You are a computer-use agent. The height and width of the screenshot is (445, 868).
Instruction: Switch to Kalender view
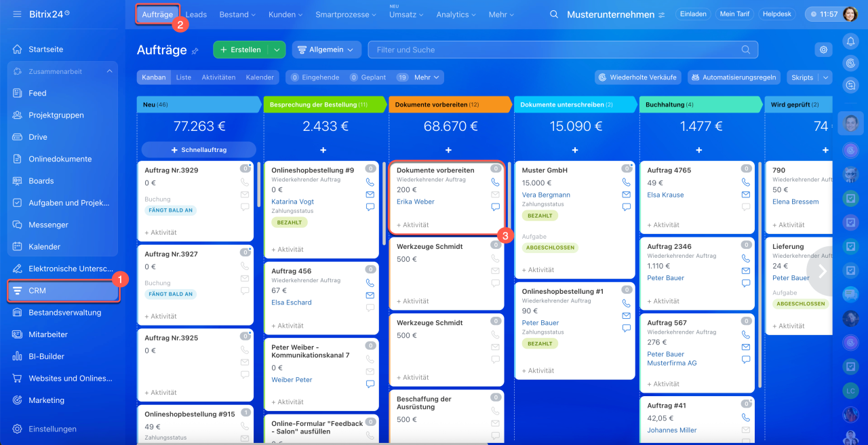260,77
